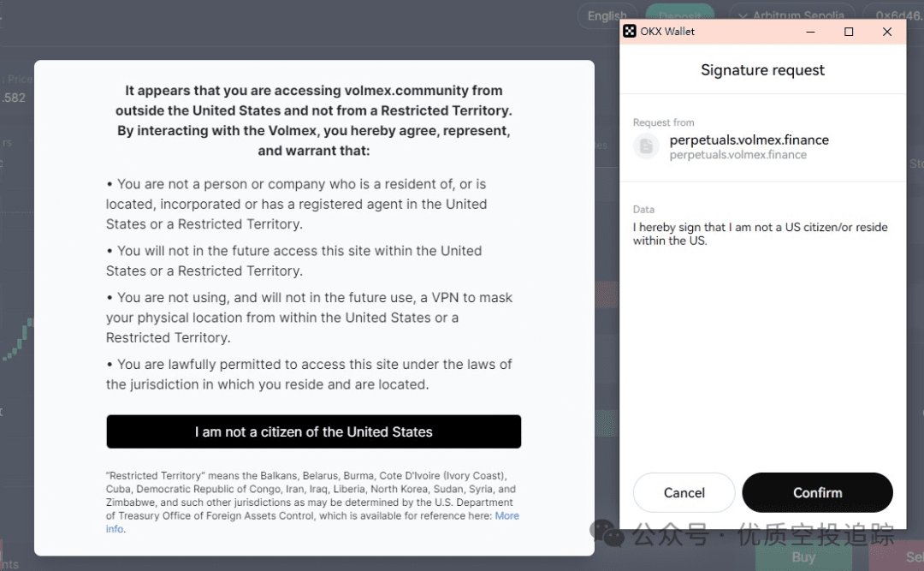924x571 pixels.
Task: Open the English language selector
Action: 607,15
